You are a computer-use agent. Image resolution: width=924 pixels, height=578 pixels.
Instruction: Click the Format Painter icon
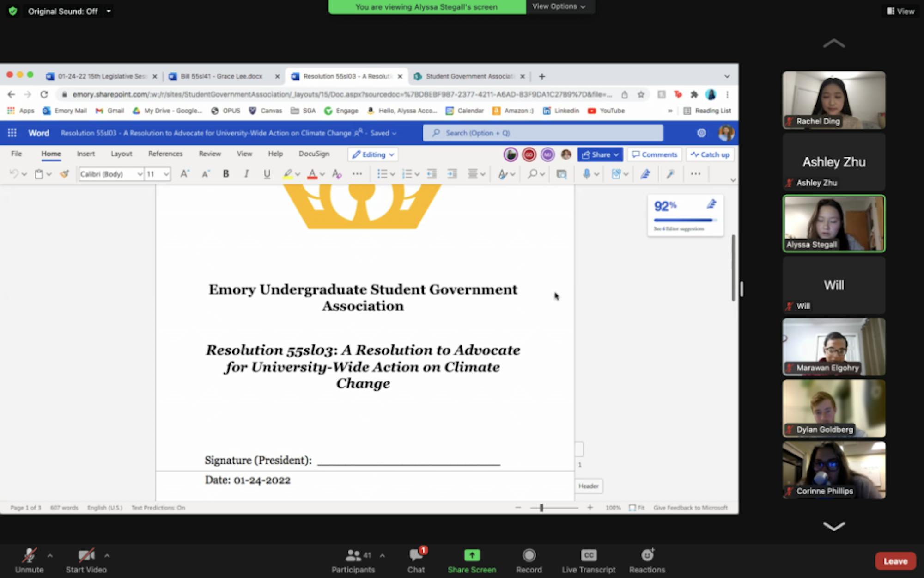[64, 174]
